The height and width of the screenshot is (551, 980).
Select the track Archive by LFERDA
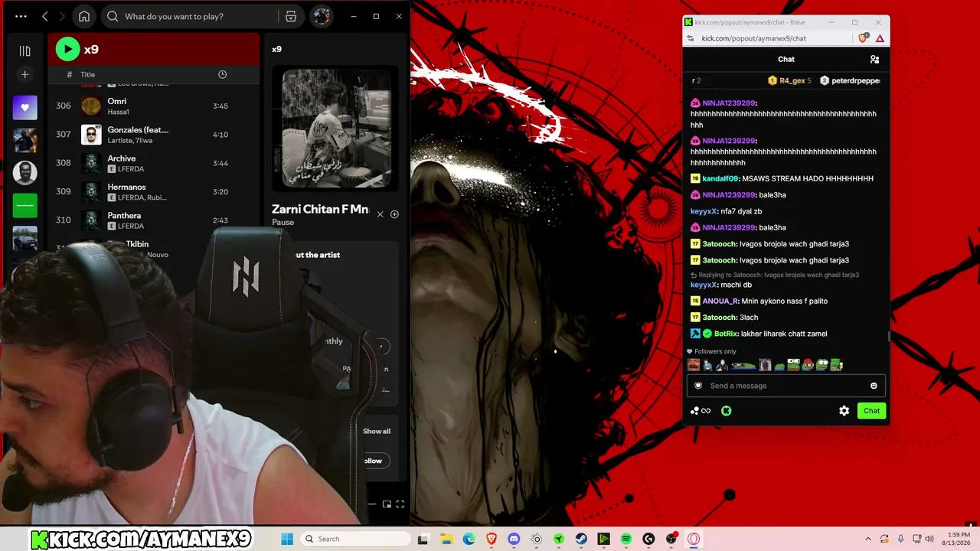click(x=153, y=163)
